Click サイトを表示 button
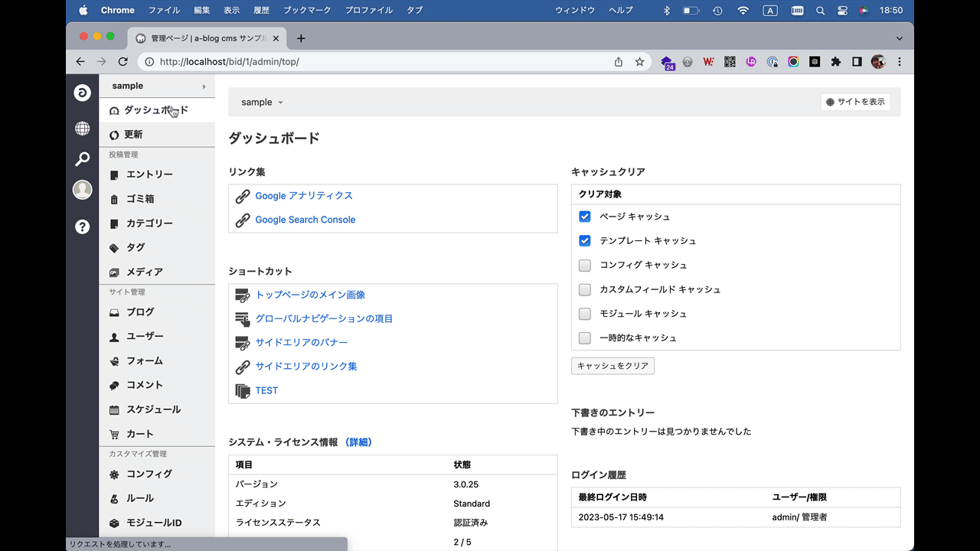Viewport: 980px width, 551px height. click(x=855, y=102)
